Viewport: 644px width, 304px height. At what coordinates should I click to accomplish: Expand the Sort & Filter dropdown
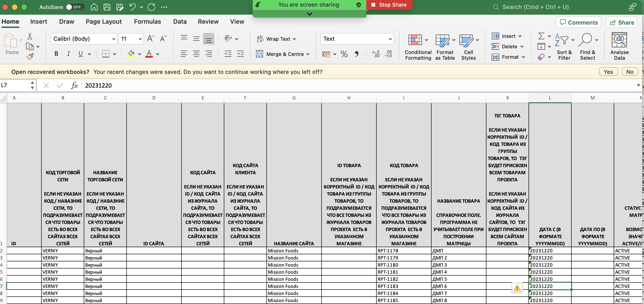[573, 40]
